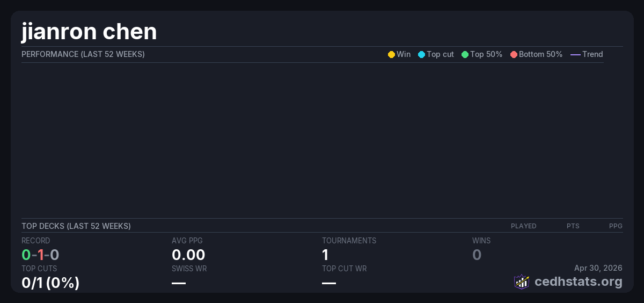Click the 0-1-0 record value

[x=40, y=255]
